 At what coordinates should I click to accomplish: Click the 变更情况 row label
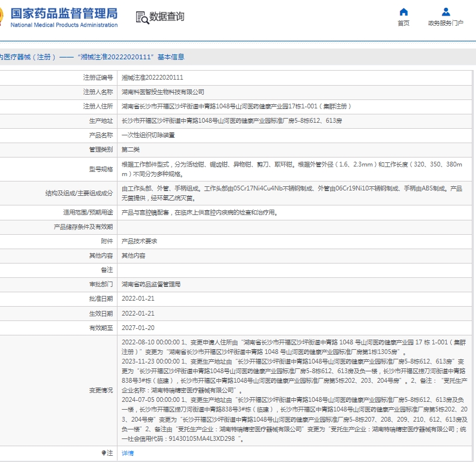[x=101, y=391]
